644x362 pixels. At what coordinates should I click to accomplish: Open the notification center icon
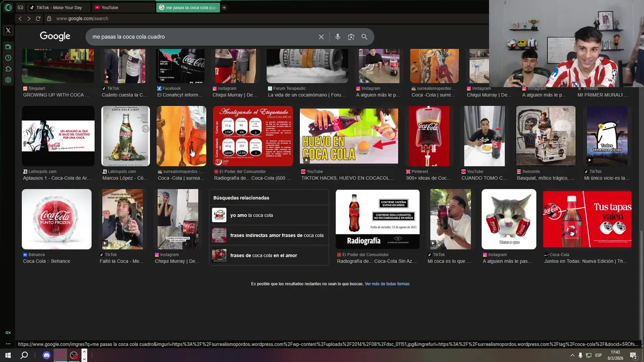[633, 355]
